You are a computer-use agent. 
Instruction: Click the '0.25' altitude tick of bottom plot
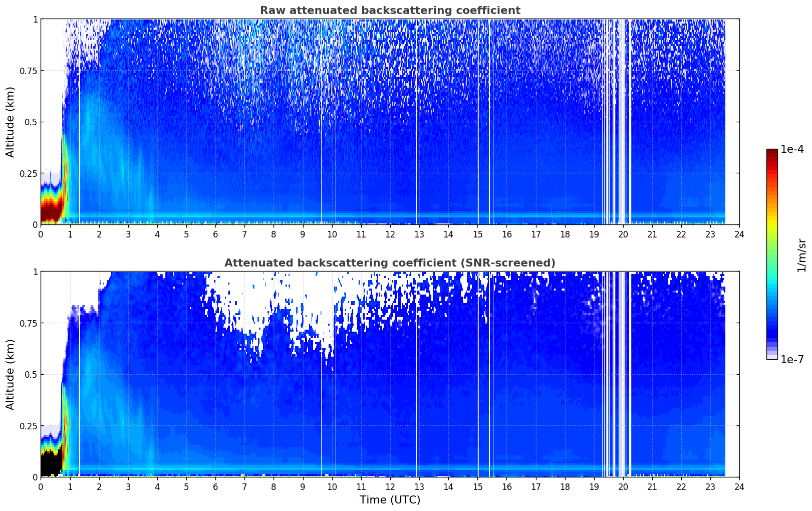point(29,426)
